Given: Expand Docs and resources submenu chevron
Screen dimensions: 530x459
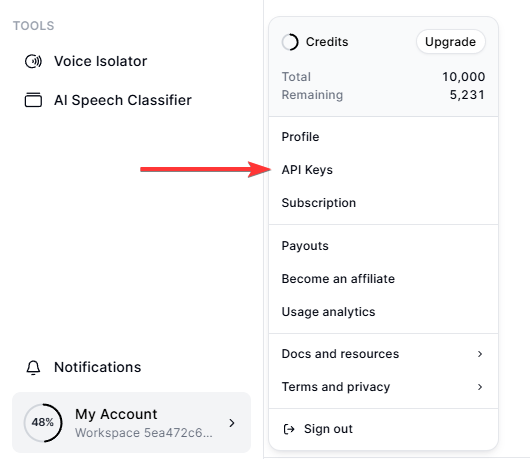Looking at the screenshot, I should 480,354.
